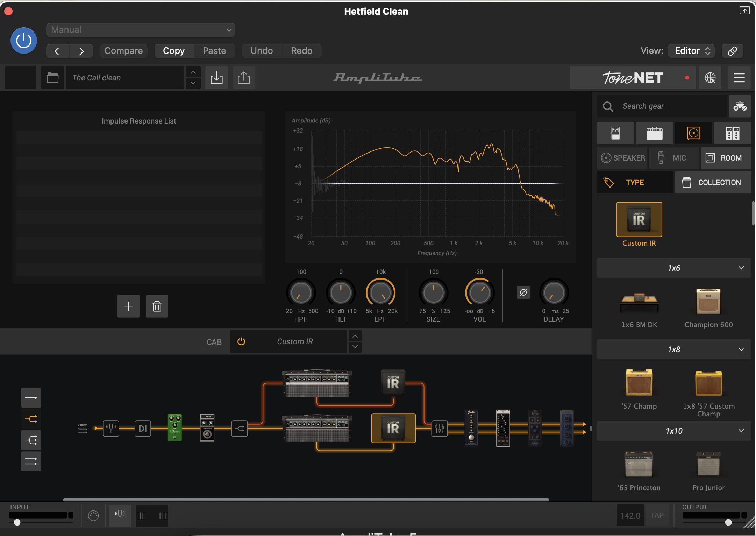Image resolution: width=756 pixels, height=536 pixels.
Task: Go to next preset arrow
Action: tap(81, 51)
